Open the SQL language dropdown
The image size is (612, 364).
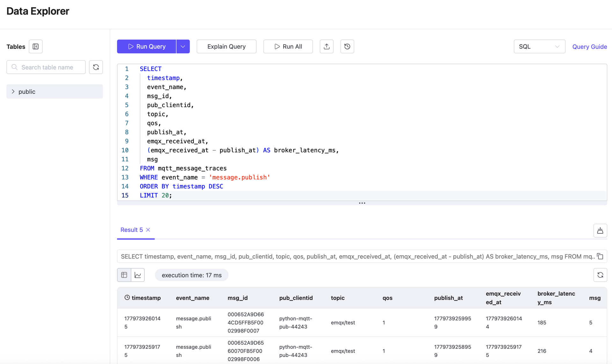[x=539, y=47]
